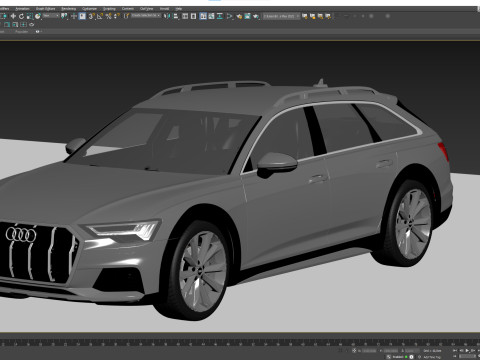Click the X coordinate field
Image resolution: width=480 pixels, height=360 pixels.
coord(370,351)
